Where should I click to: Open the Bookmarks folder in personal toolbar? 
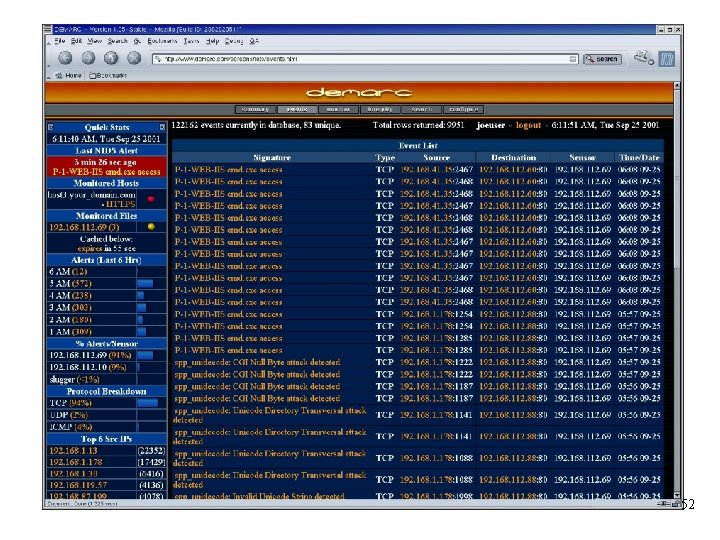(108, 75)
